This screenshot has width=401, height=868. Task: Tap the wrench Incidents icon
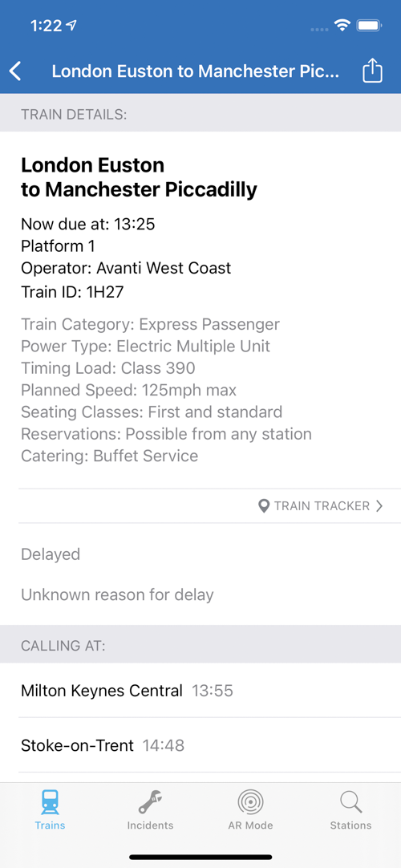click(x=150, y=802)
